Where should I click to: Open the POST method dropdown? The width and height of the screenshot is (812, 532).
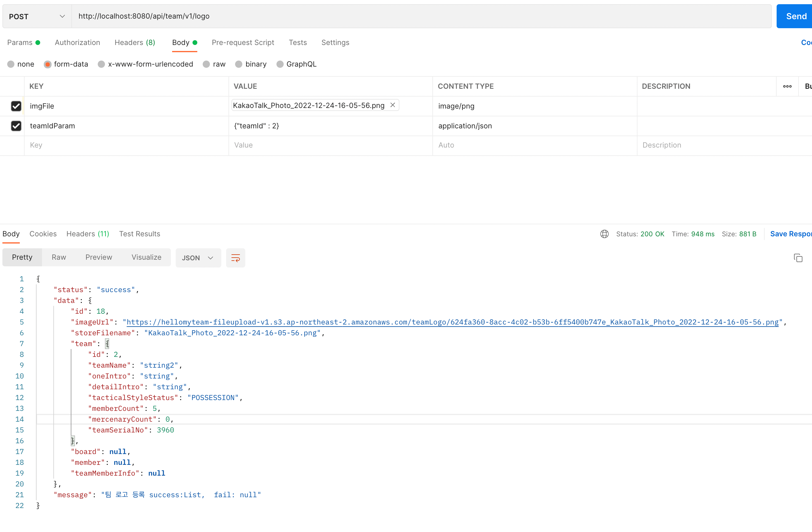click(x=37, y=16)
